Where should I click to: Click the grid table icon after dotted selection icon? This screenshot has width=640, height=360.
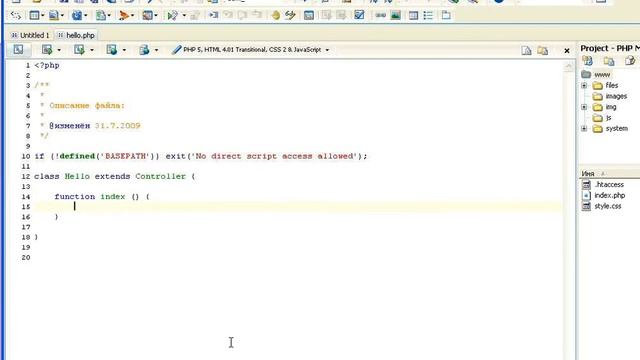[34, 16]
